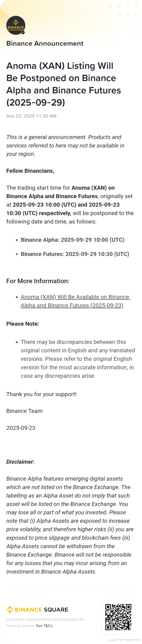Click the For More Information heading

(x=38, y=281)
